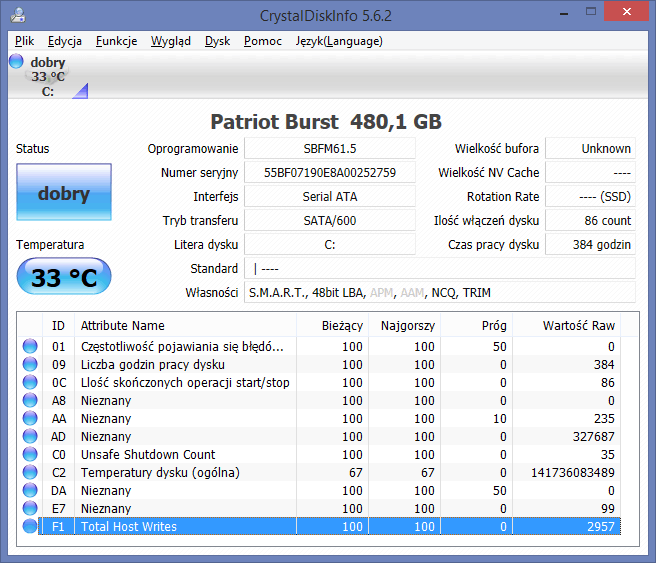
Task: Open the Edycja menu
Action: coord(64,41)
